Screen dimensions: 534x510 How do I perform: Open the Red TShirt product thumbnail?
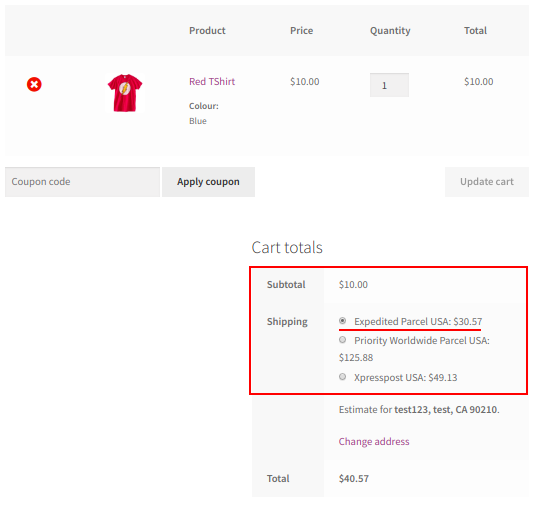[x=125, y=93]
